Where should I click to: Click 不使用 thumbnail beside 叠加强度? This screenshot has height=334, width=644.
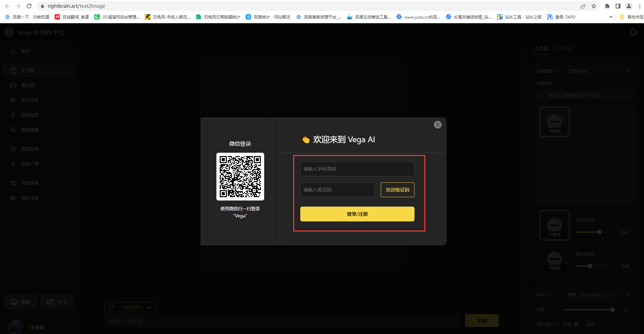(x=554, y=261)
